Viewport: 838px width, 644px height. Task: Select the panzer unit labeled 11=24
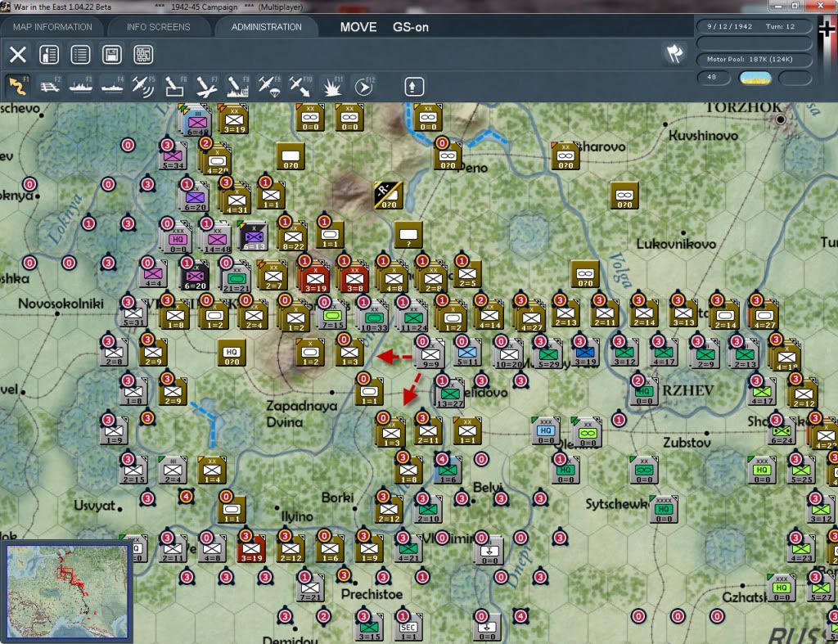(x=413, y=318)
